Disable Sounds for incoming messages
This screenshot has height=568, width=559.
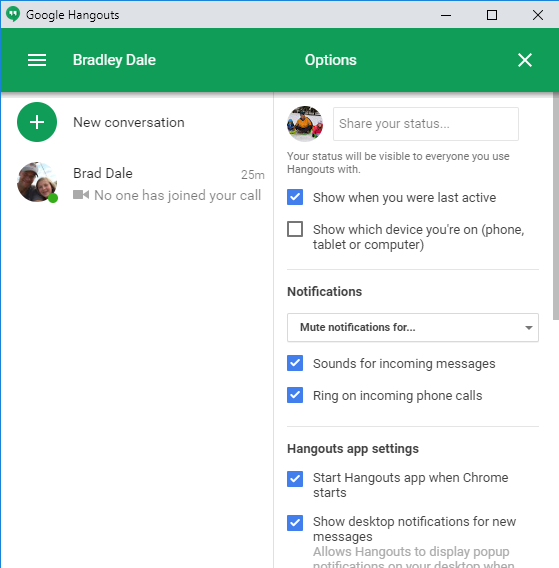[295, 363]
